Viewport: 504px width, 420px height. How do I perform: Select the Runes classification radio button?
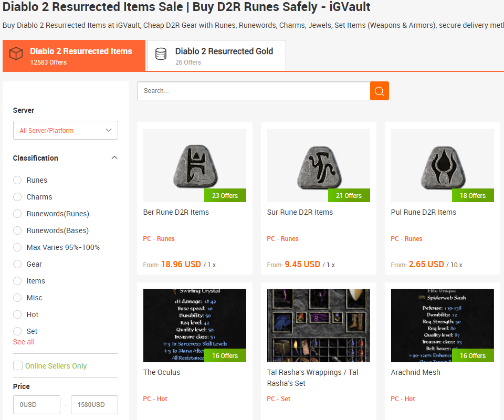(17, 180)
